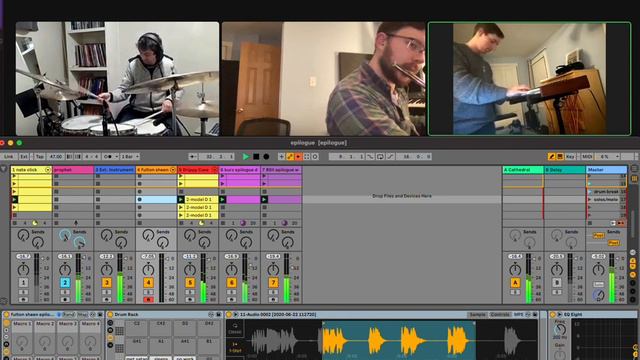Toggle the EQ Eight device activator
The width and height of the screenshot is (640, 360).
coord(553,315)
